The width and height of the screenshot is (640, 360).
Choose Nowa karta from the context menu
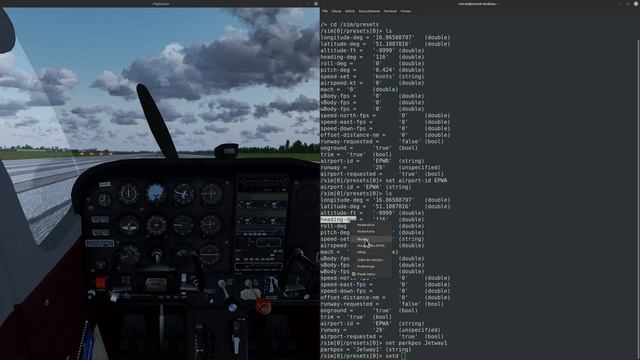(x=371, y=231)
